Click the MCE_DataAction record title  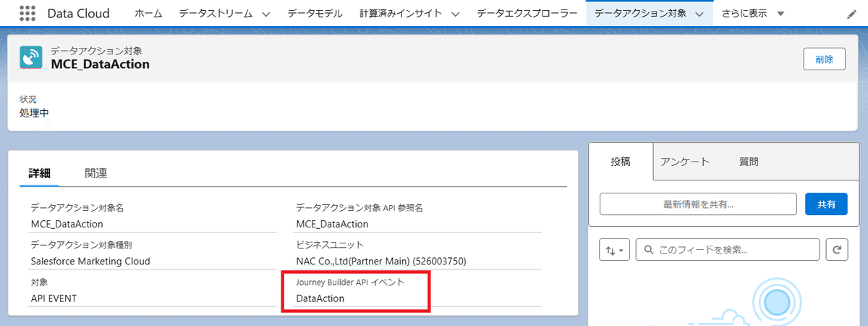click(x=100, y=64)
